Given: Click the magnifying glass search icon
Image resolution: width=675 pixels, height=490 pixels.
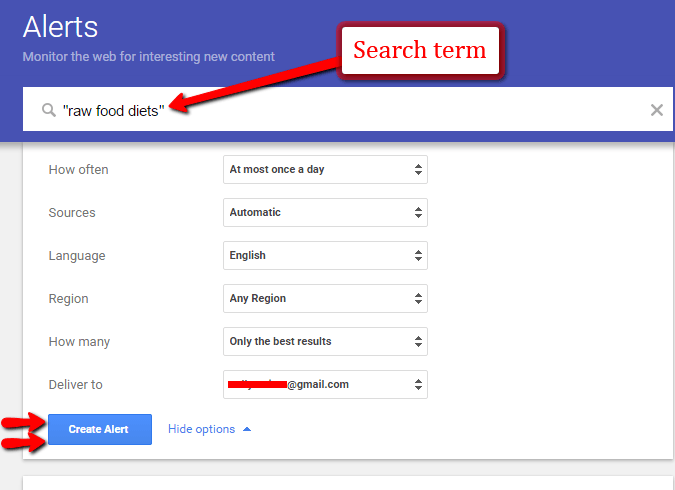Looking at the screenshot, I should (49, 110).
